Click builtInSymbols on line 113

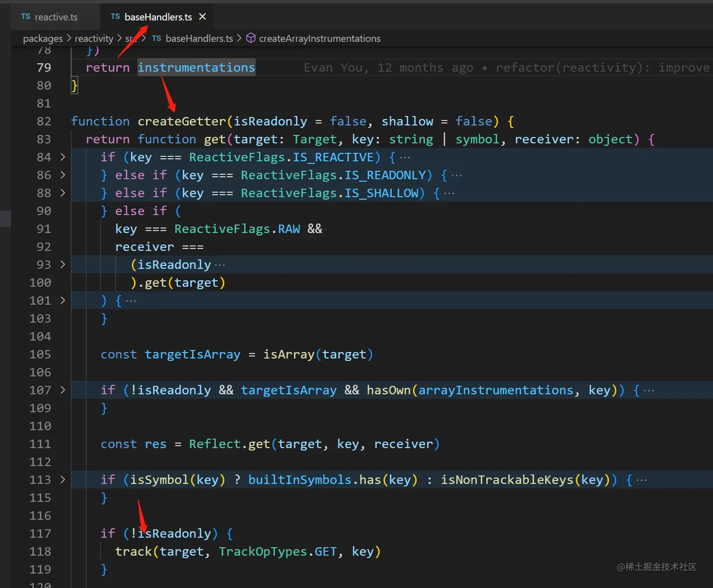click(x=300, y=479)
